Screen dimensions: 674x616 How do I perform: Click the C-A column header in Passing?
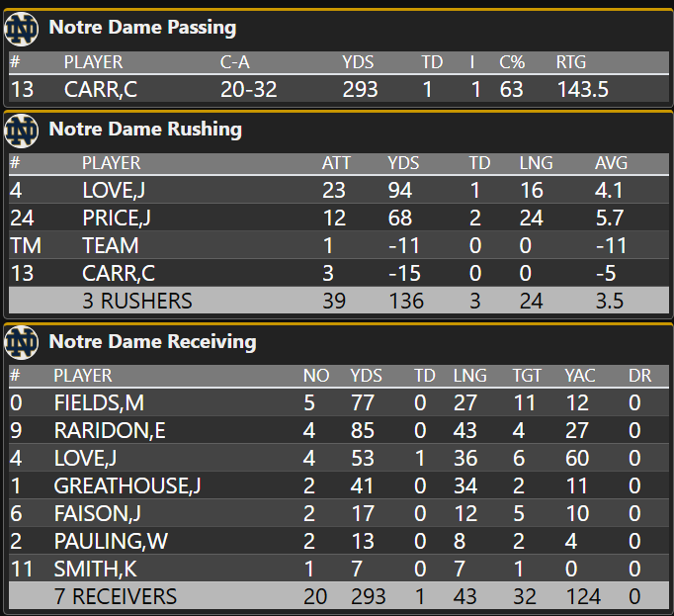236,62
